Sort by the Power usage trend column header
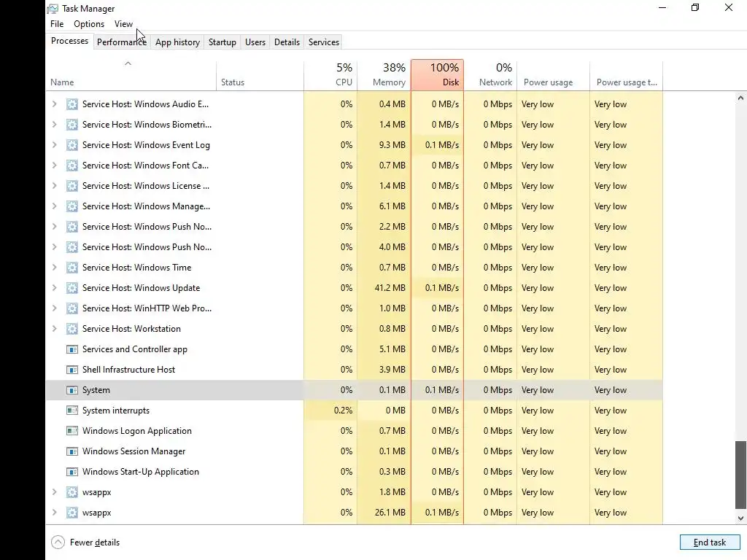The width and height of the screenshot is (747, 560). (627, 75)
